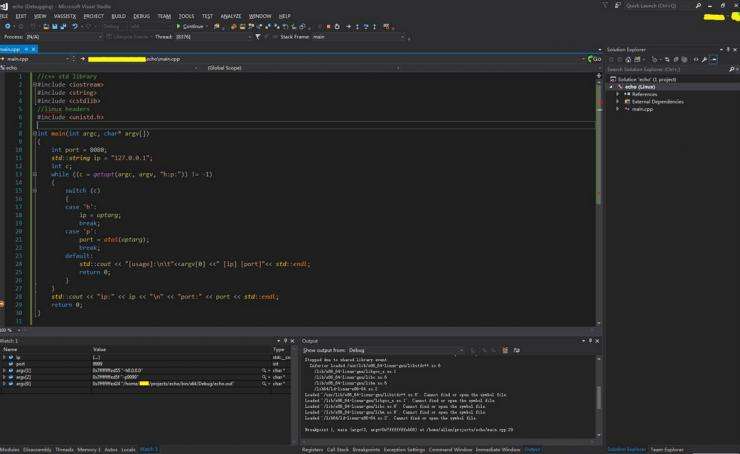Screen dimensions: 740x454
Task: Switch to the Autos tab
Action: click(111, 449)
